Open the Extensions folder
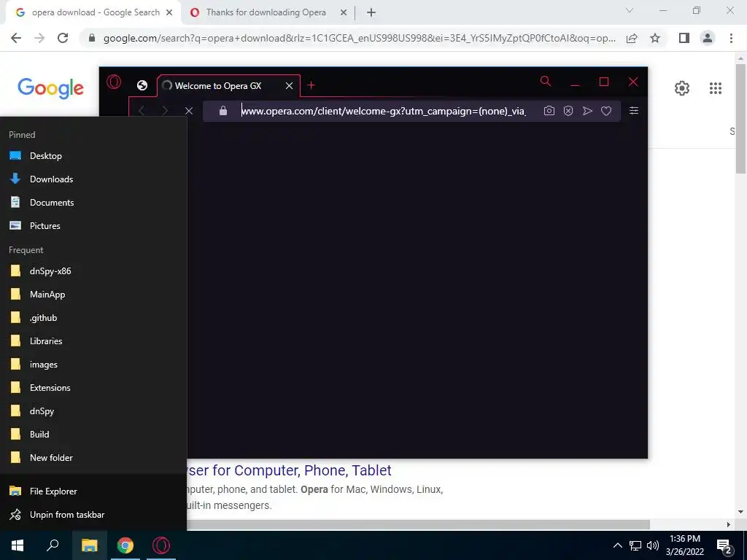The image size is (747, 560). click(x=93, y=388)
